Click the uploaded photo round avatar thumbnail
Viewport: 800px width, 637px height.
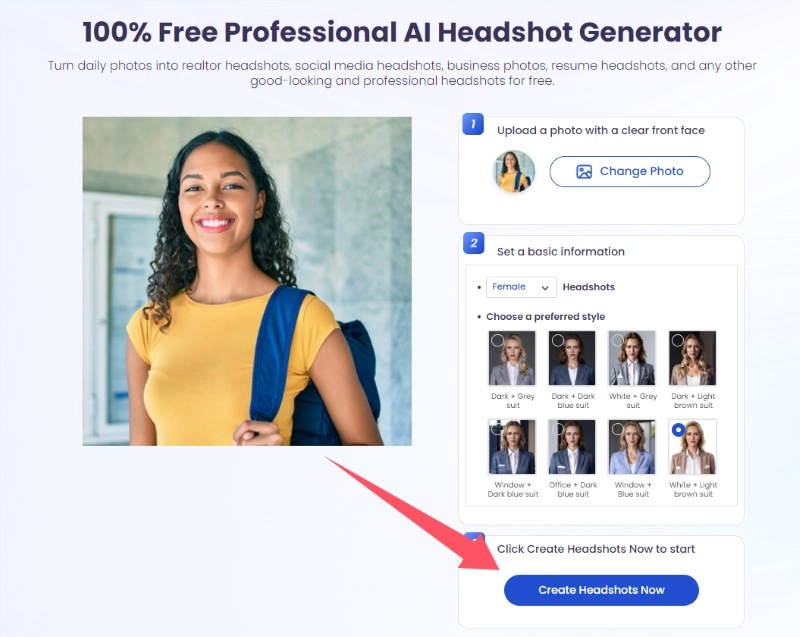pyautogui.click(x=515, y=171)
